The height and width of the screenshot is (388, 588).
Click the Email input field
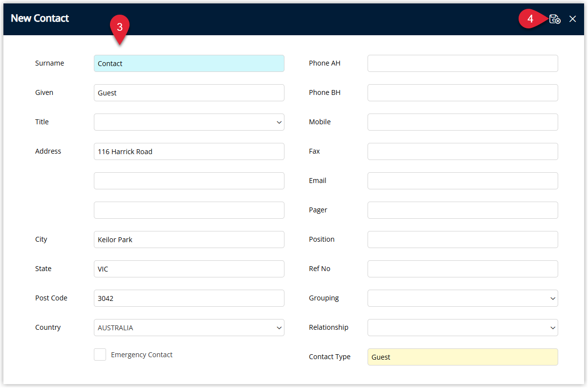[463, 181]
